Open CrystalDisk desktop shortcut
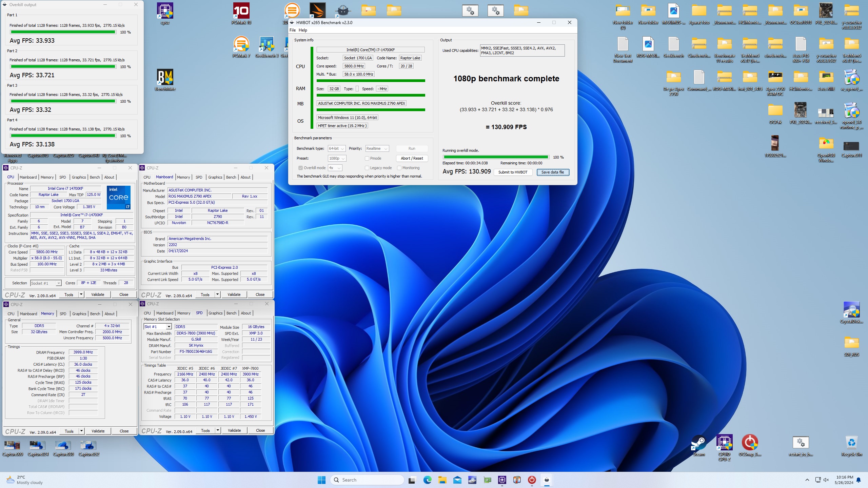The width and height of the screenshot is (868, 488). [x=851, y=312]
